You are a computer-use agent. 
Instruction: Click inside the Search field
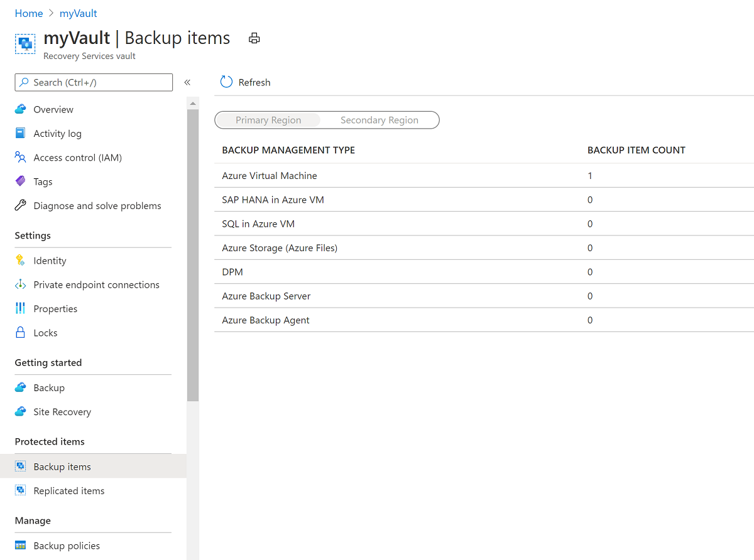(x=93, y=82)
